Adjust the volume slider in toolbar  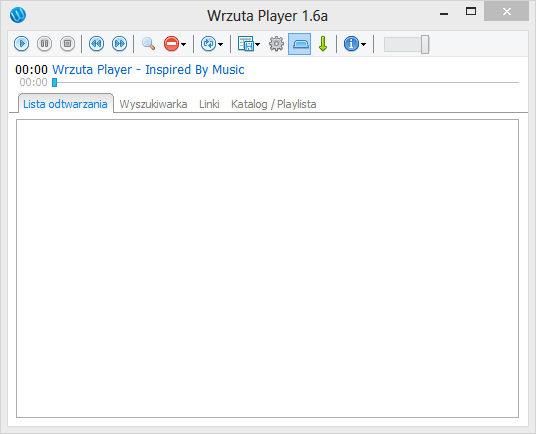coord(406,44)
